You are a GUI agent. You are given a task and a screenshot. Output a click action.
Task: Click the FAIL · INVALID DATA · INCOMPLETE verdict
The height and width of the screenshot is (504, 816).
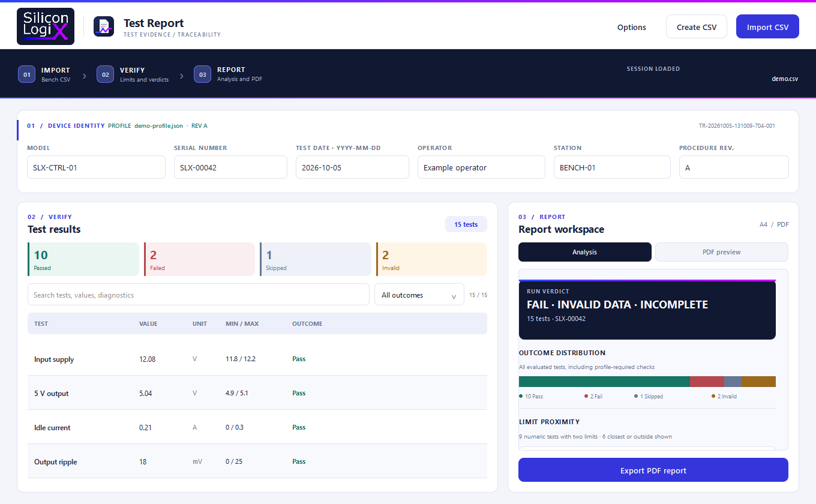click(617, 304)
